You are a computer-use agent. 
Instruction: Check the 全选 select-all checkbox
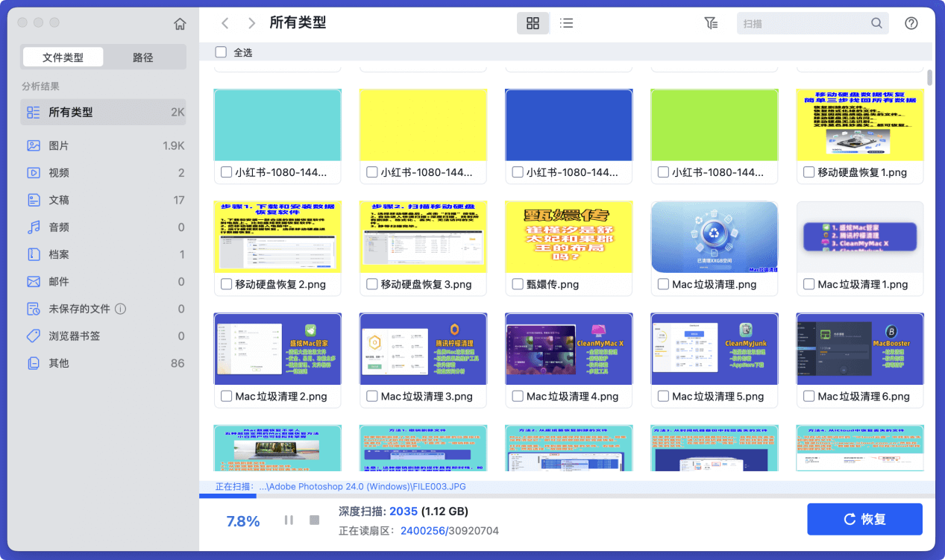pyautogui.click(x=221, y=52)
